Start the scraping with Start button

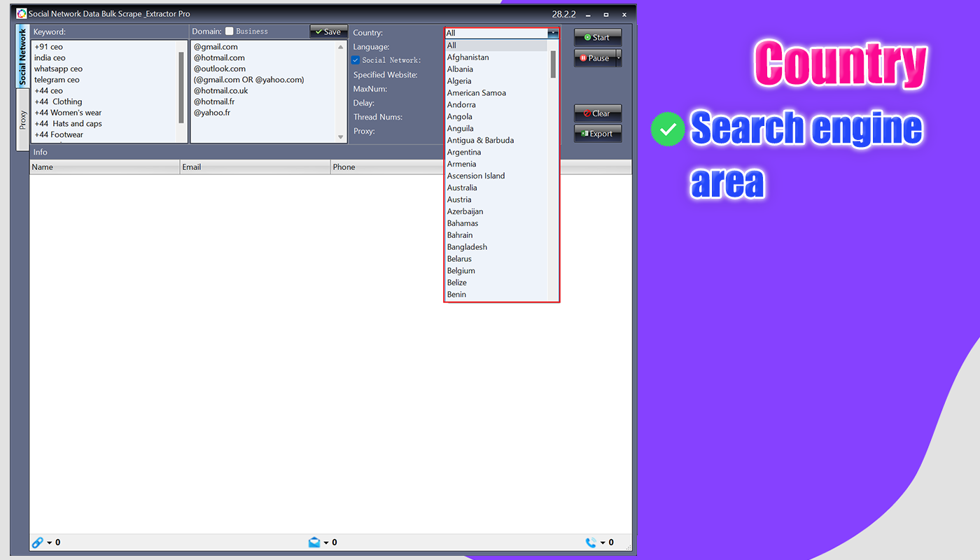(597, 38)
